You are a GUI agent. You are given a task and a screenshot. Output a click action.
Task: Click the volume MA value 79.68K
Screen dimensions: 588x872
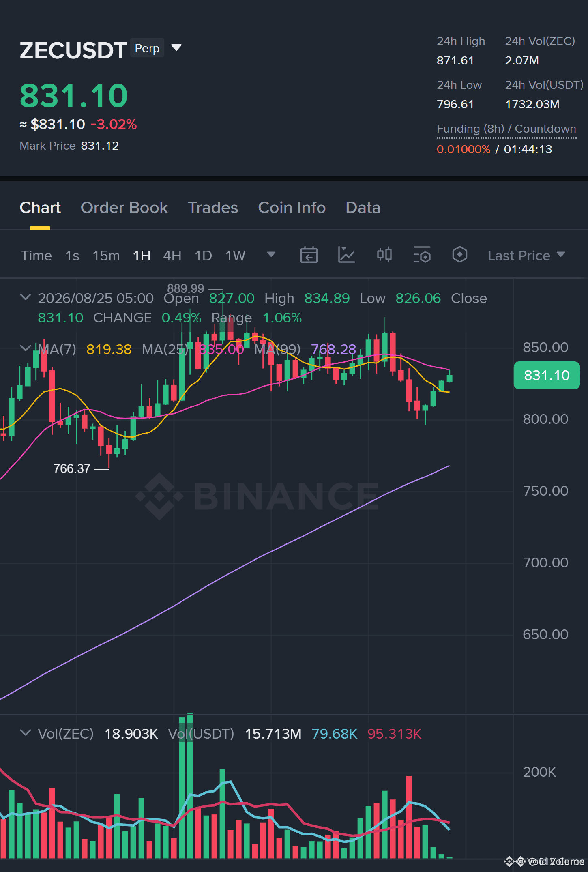pos(335,734)
